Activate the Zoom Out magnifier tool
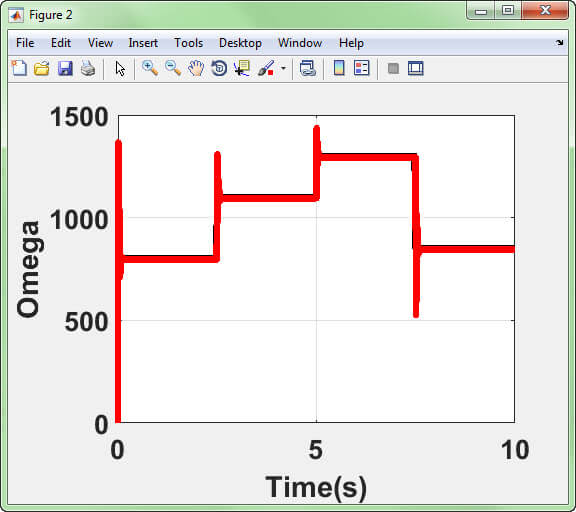 point(173,68)
